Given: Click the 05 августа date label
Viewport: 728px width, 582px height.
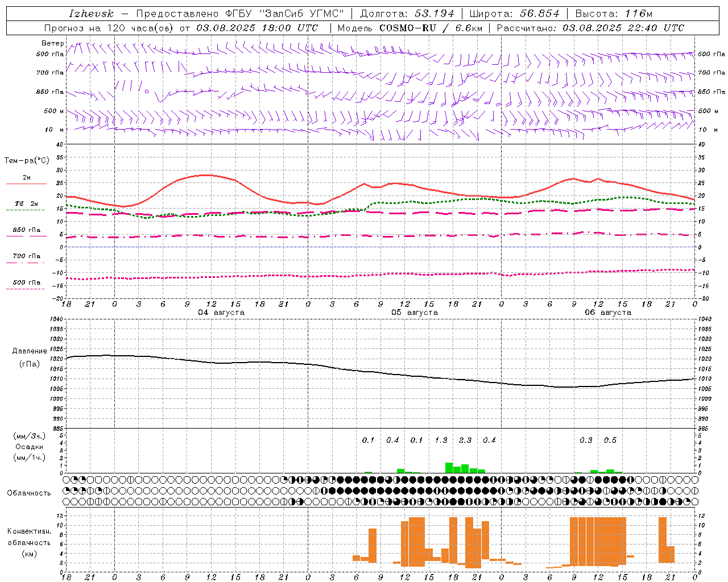Looking at the screenshot, I should (415, 313).
